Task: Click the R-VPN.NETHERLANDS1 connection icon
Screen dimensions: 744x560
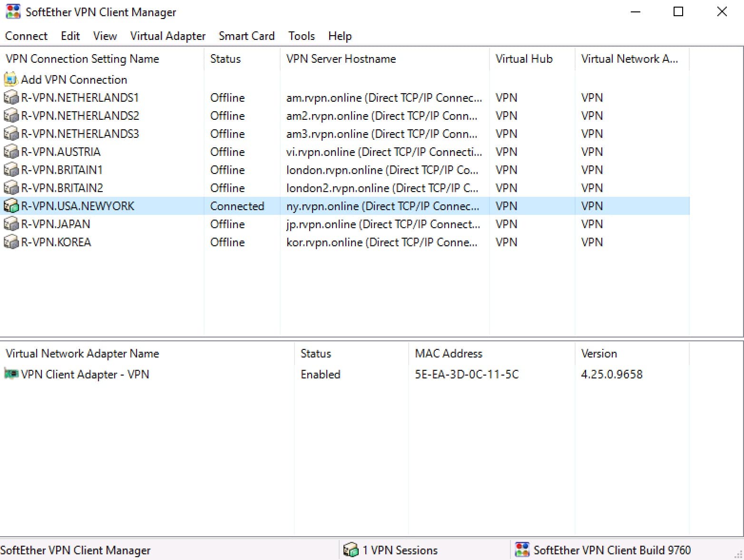Action: [x=11, y=97]
